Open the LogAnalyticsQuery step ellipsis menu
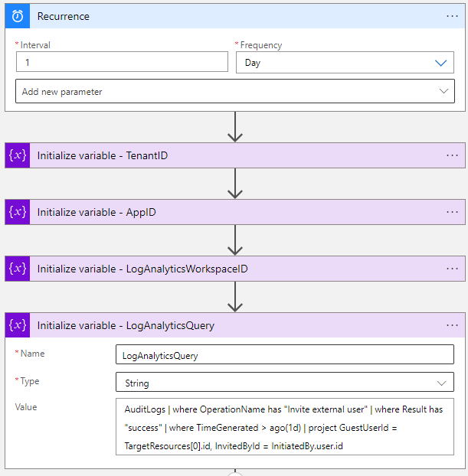Viewport: 468px width, 476px height. [452, 325]
